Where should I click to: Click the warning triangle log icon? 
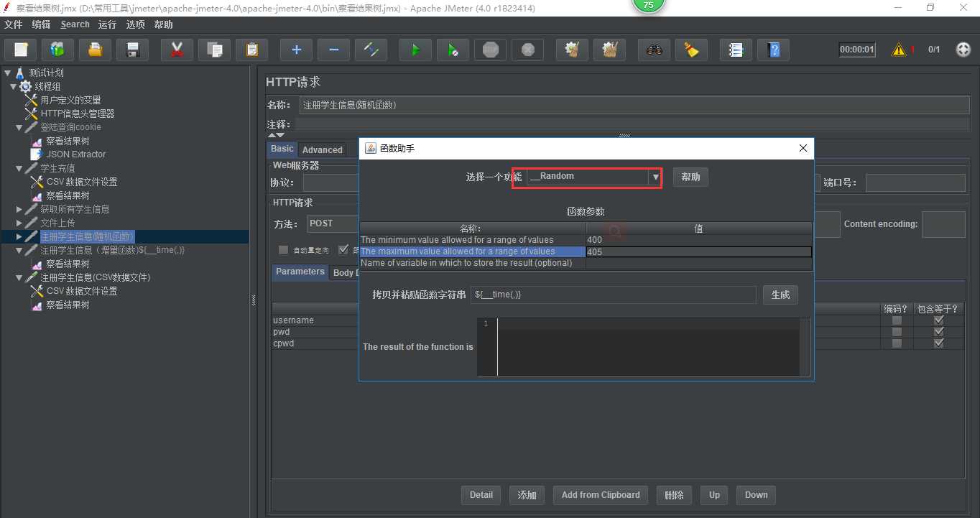[899, 50]
